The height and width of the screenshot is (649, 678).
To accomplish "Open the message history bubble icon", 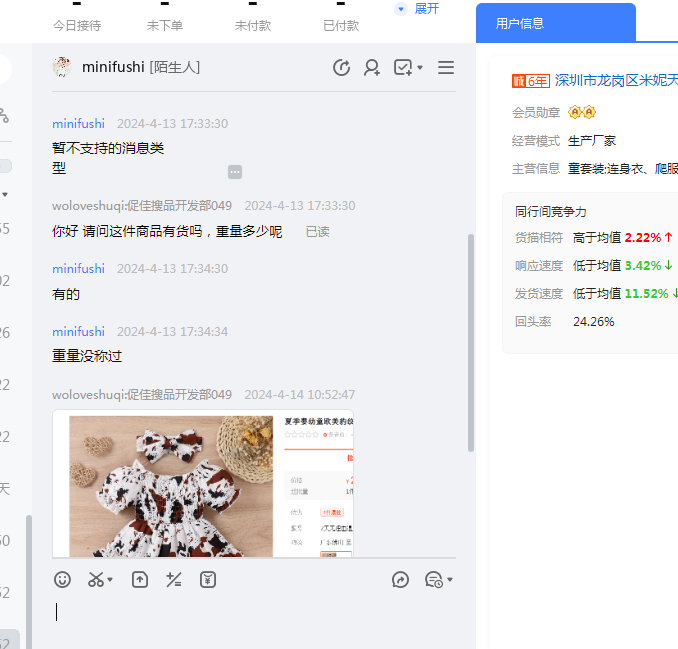I will pos(434,579).
